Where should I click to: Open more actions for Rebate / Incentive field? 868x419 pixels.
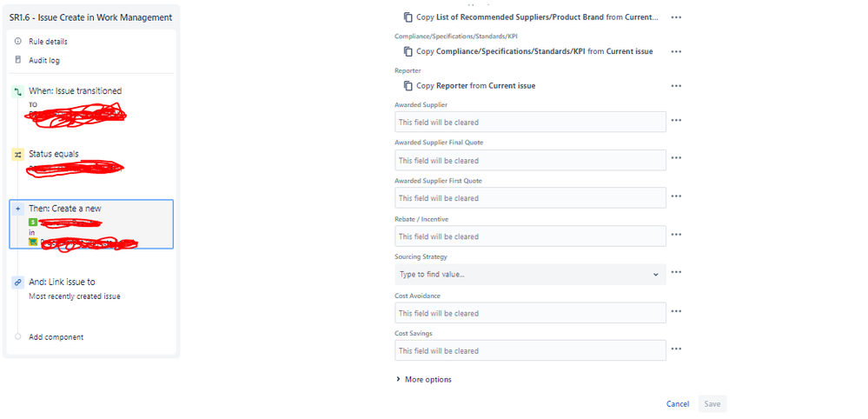click(676, 235)
